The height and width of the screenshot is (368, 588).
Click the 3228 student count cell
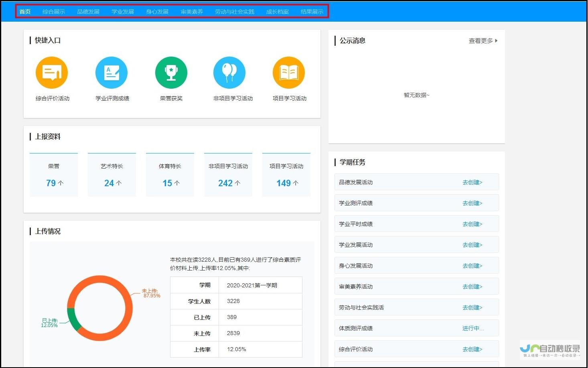point(260,301)
